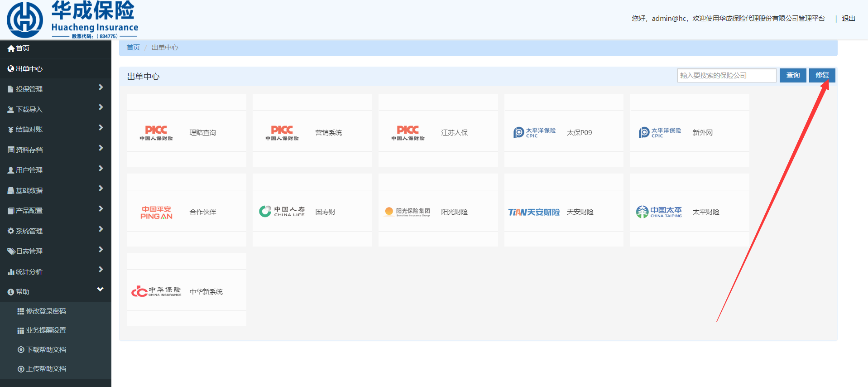Click the 退出 logout link

coord(849,19)
